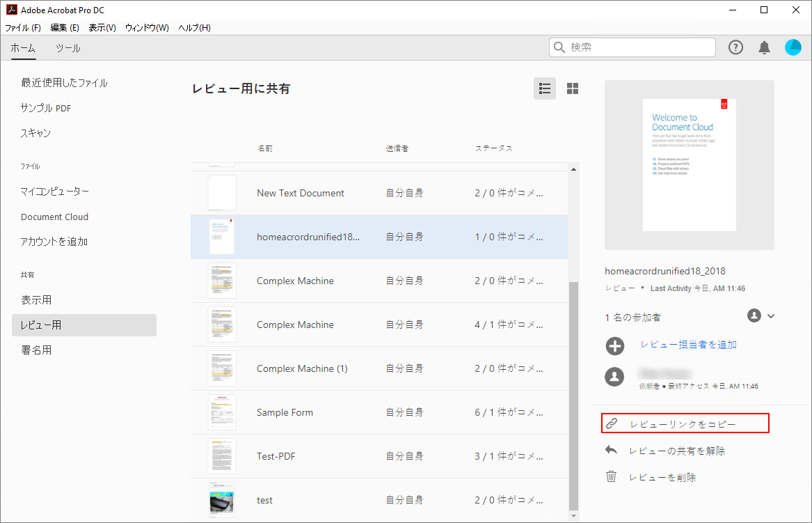Image resolution: width=812 pixels, height=523 pixels.
Task: Select the Sample Form row
Action: click(x=379, y=412)
